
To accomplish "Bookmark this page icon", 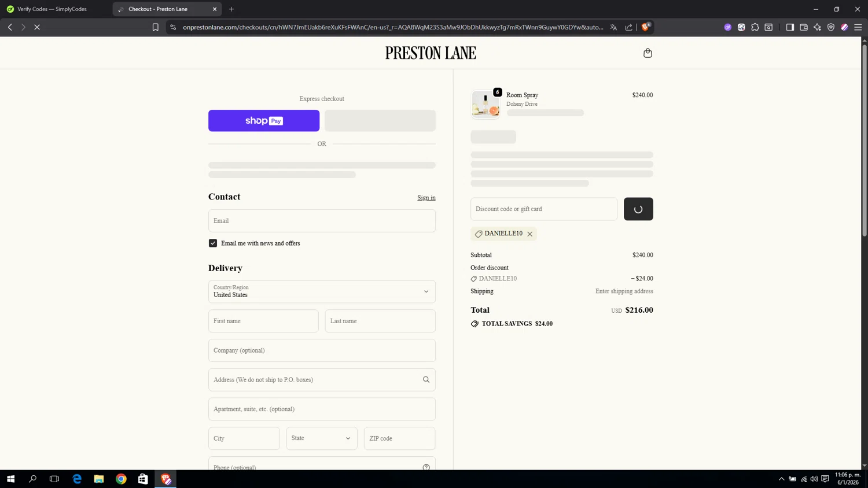I will click(155, 27).
